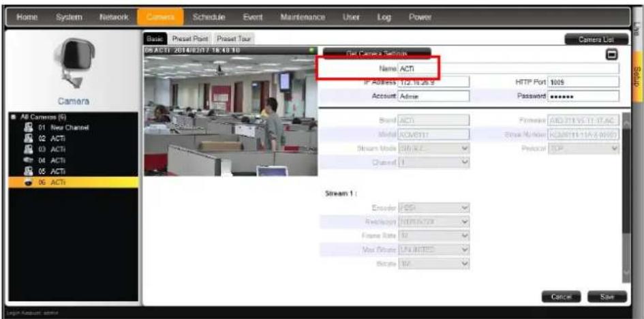
Task: Open the System menu
Action: coord(69,18)
